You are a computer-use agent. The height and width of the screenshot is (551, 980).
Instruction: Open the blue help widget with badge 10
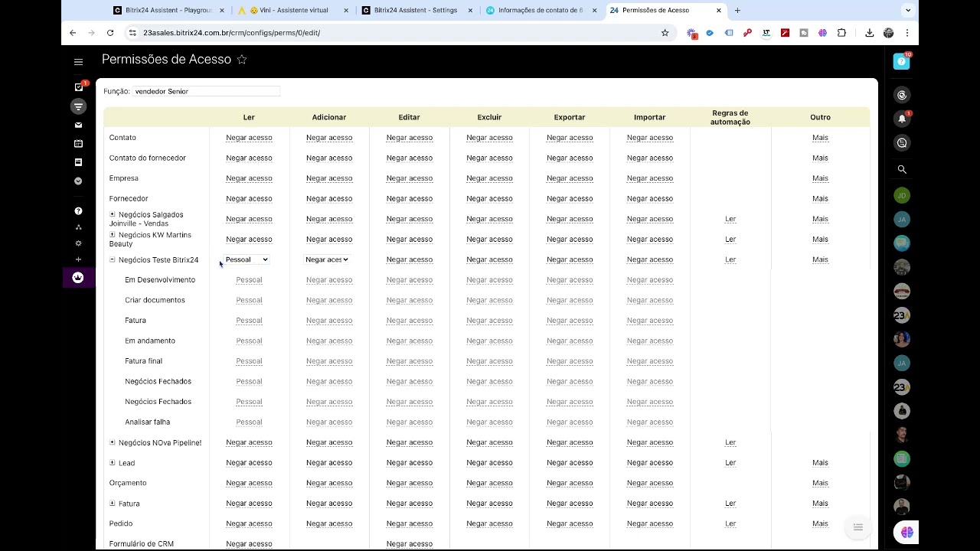[902, 62]
